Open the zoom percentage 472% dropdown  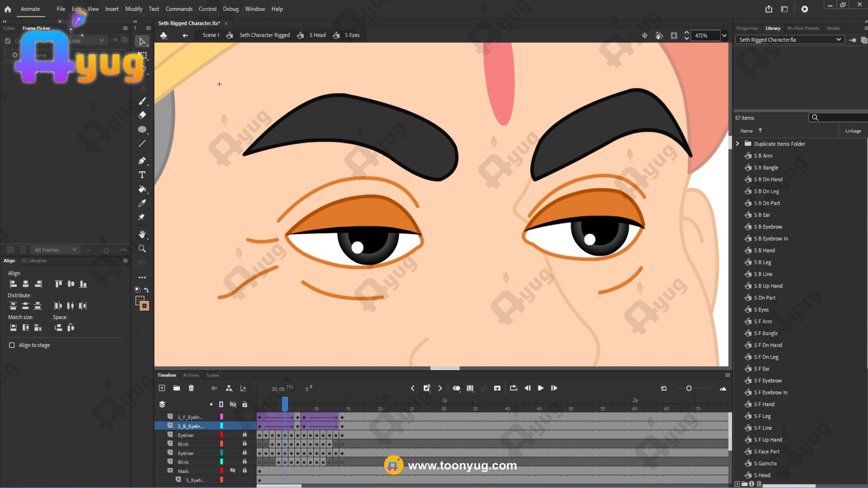click(724, 35)
